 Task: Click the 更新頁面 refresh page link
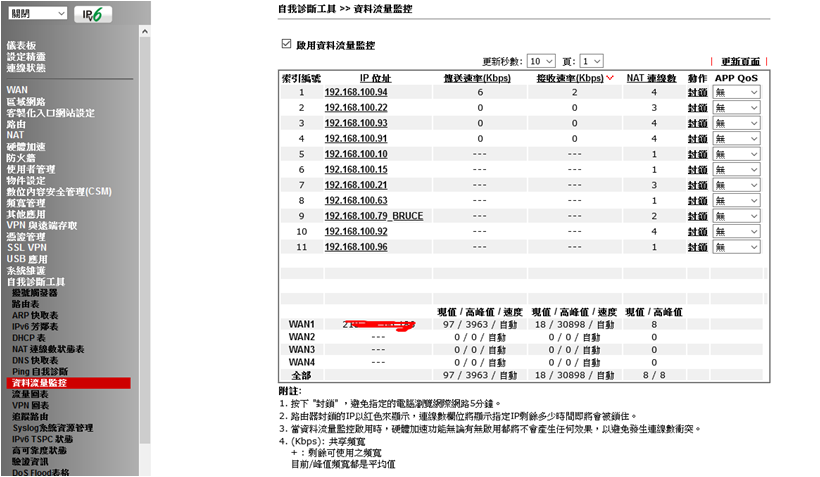[x=740, y=61]
